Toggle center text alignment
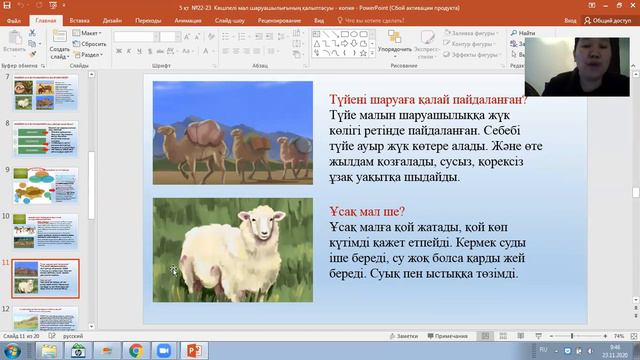The image size is (640, 360). point(236,51)
